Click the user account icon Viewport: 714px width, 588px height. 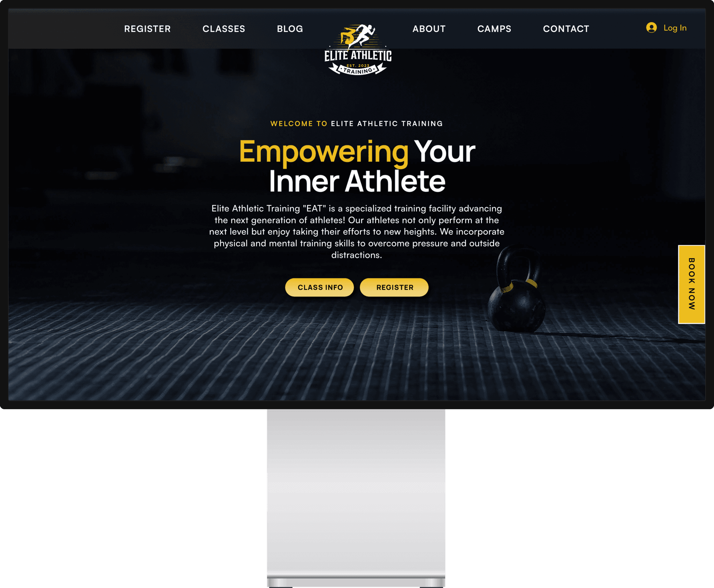point(651,27)
